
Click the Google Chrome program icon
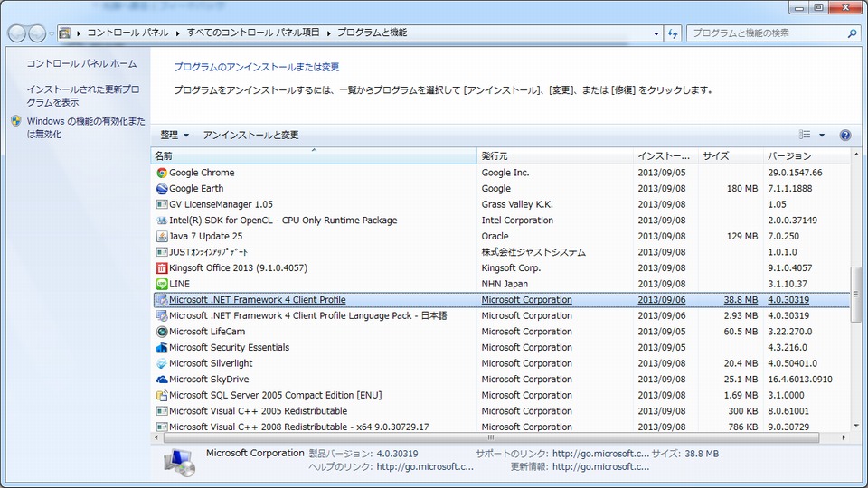coord(162,173)
